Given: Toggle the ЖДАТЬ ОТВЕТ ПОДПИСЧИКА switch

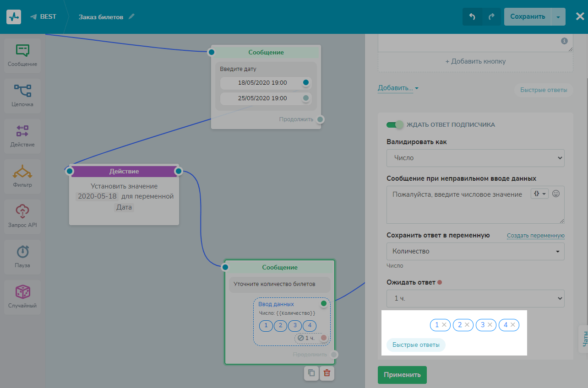Looking at the screenshot, I should [395, 124].
